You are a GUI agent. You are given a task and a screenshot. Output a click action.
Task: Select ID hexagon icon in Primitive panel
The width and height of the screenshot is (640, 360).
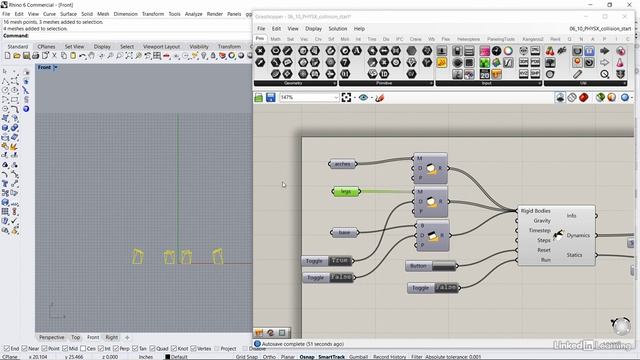(384, 74)
